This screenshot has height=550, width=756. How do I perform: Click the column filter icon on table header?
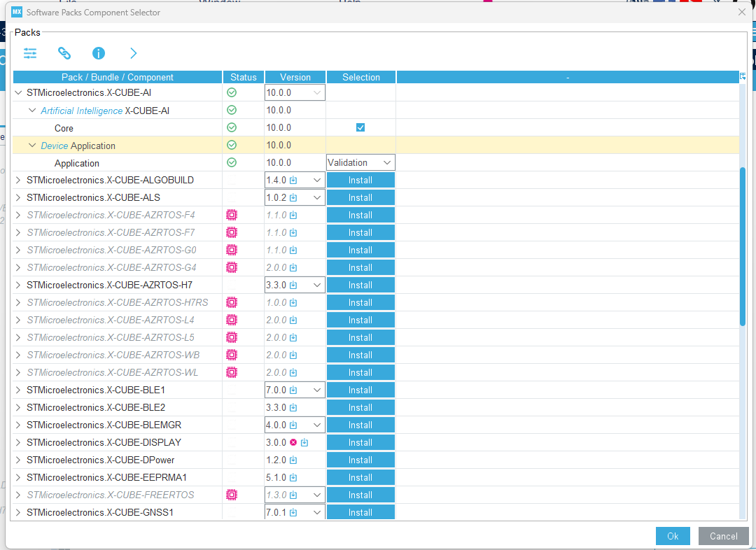[x=742, y=77]
